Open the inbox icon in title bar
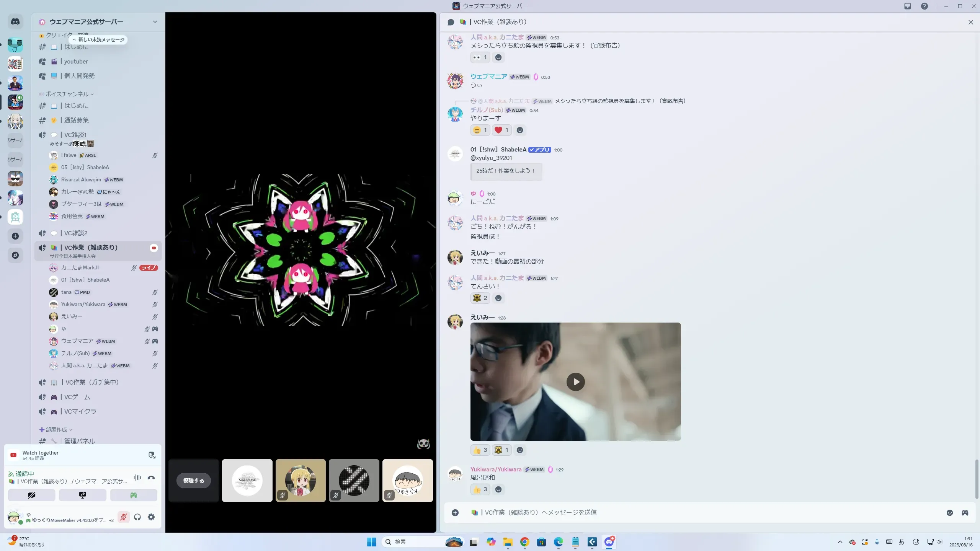This screenshot has width=980, height=551. 907,6
